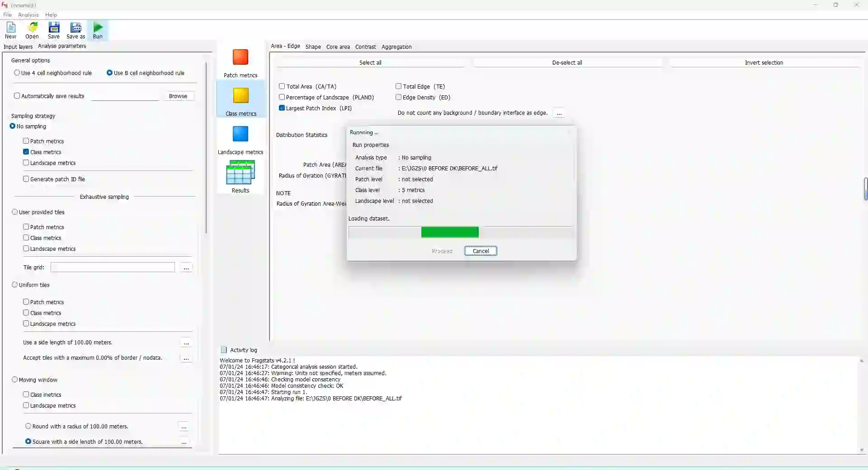Switch to the Analysis parameters tab

(62, 46)
